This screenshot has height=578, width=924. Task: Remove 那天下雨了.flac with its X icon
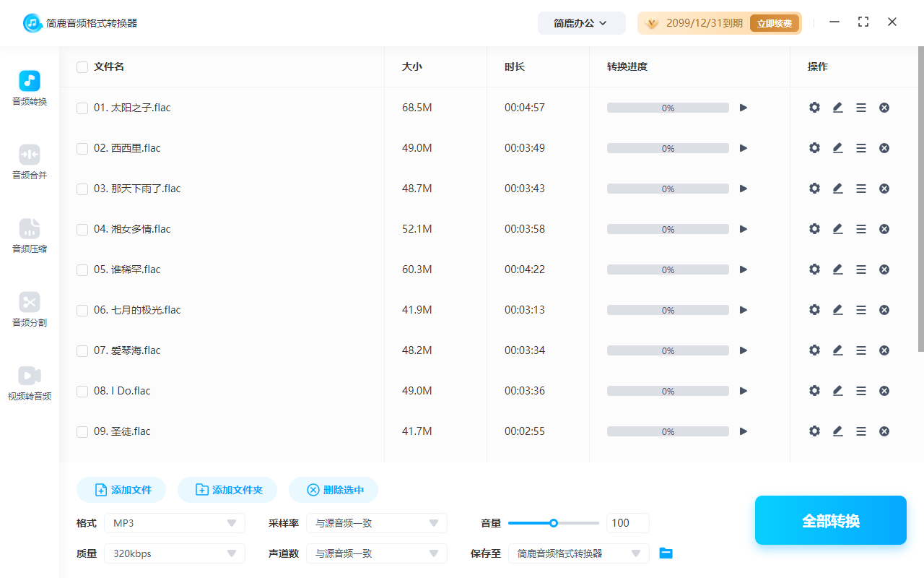pos(884,188)
